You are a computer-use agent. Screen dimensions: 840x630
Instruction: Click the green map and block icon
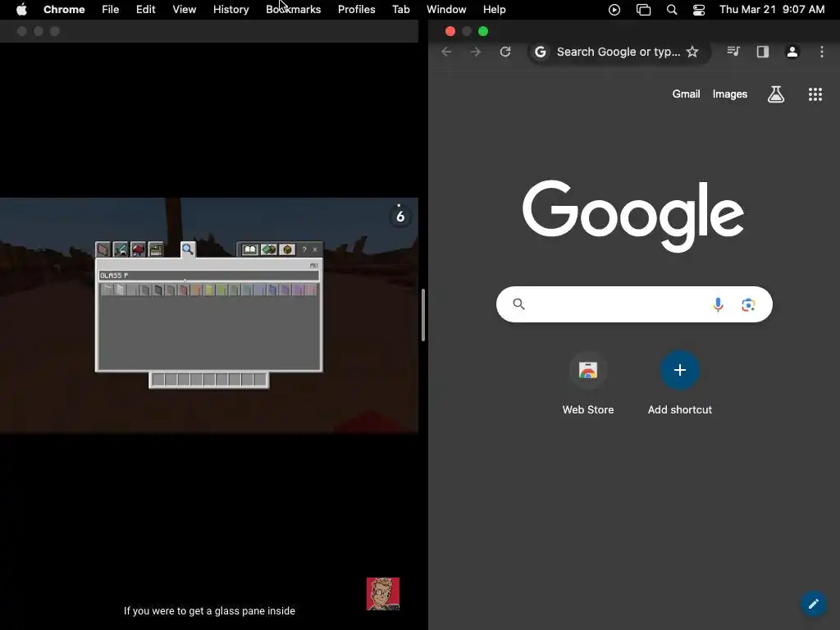(268, 249)
